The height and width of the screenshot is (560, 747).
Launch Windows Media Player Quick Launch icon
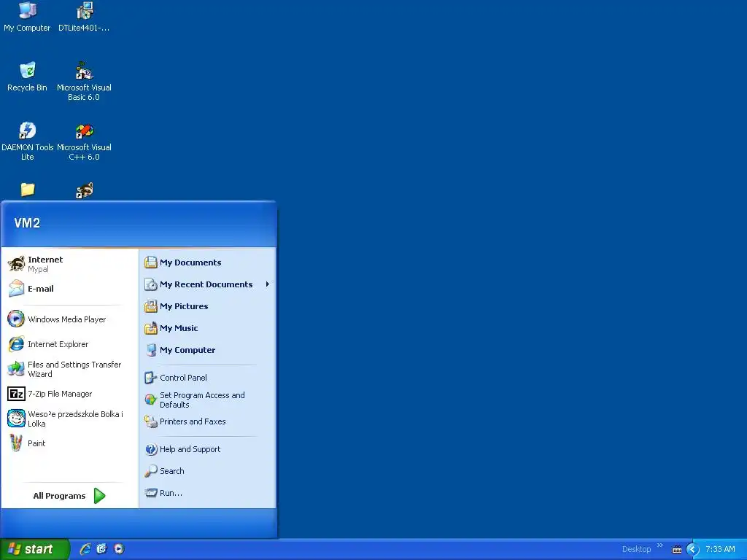pos(119,549)
